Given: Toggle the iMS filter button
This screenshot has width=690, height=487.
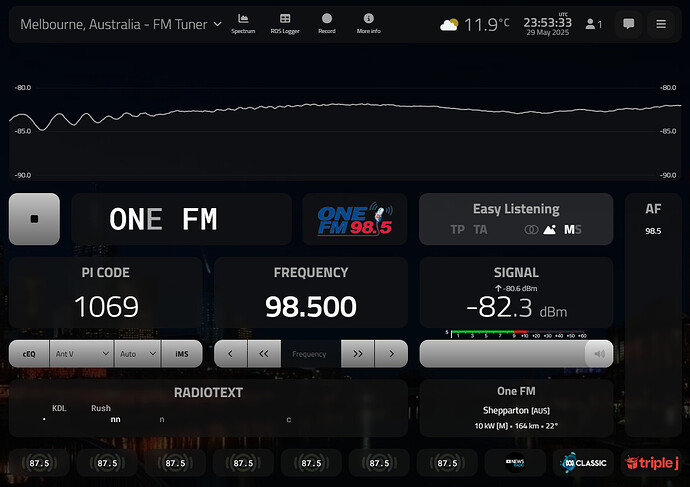Looking at the screenshot, I should click(x=182, y=354).
